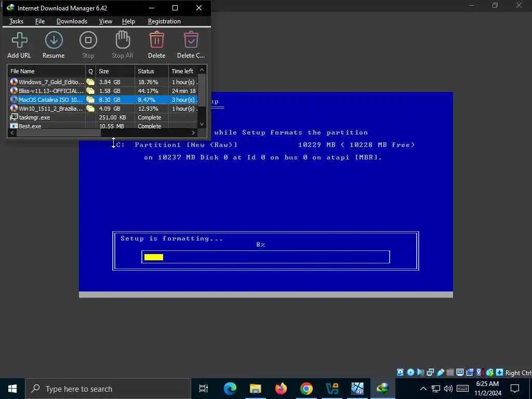Sort downloads by Size column header
This screenshot has height=399, width=532.
(115, 71)
